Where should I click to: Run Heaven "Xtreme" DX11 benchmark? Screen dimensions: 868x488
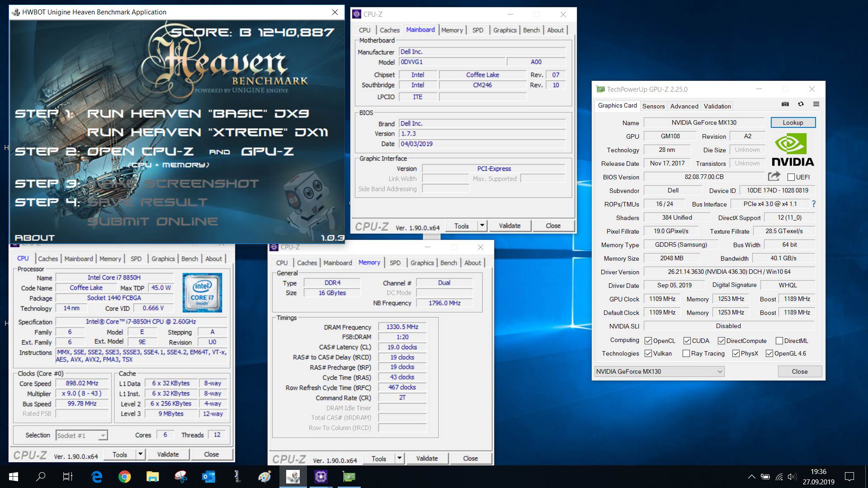tap(208, 132)
